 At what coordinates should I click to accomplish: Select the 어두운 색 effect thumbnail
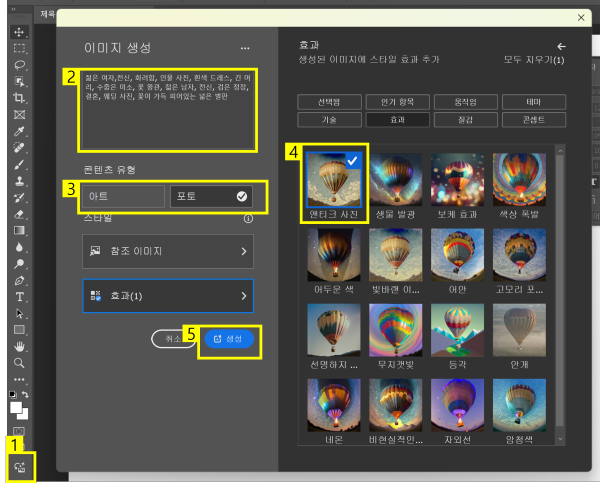(334, 255)
